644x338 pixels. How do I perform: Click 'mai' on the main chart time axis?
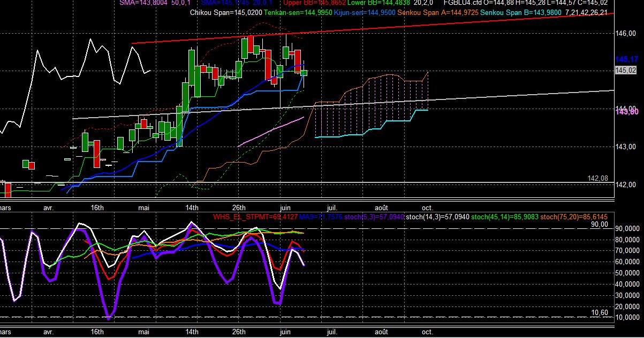tap(145, 208)
